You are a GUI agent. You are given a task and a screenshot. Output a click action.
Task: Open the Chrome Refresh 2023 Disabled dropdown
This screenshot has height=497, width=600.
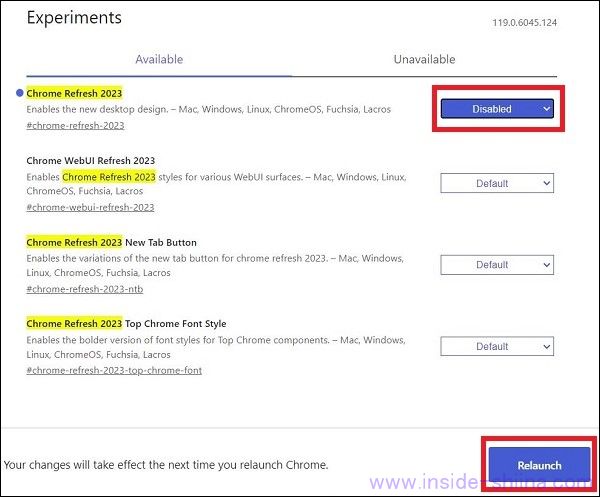(x=497, y=109)
